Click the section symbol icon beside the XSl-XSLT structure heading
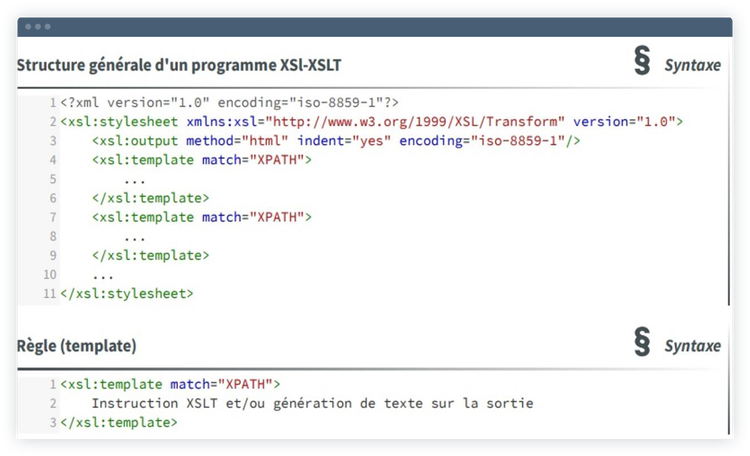 click(x=642, y=61)
